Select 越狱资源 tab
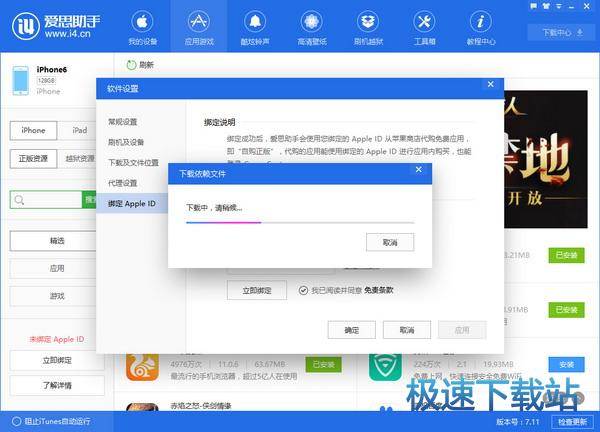The width and height of the screenshot is (600, 432). [79, 158]
